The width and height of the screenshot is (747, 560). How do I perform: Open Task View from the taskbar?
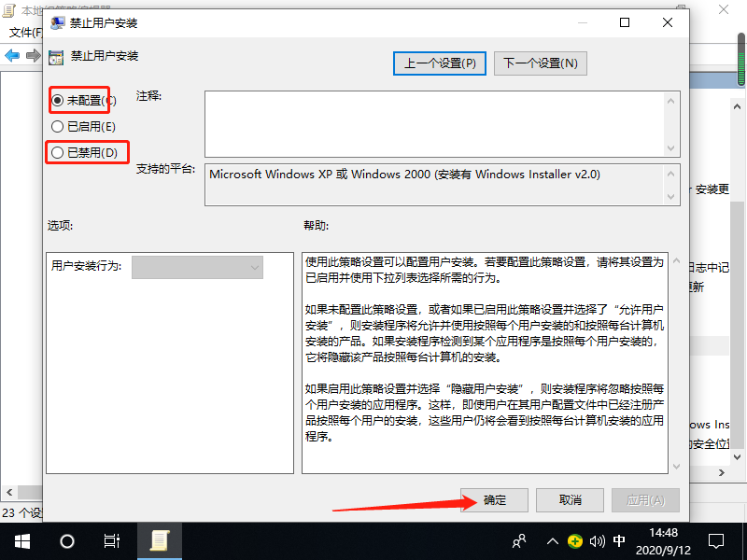[112, 541]
